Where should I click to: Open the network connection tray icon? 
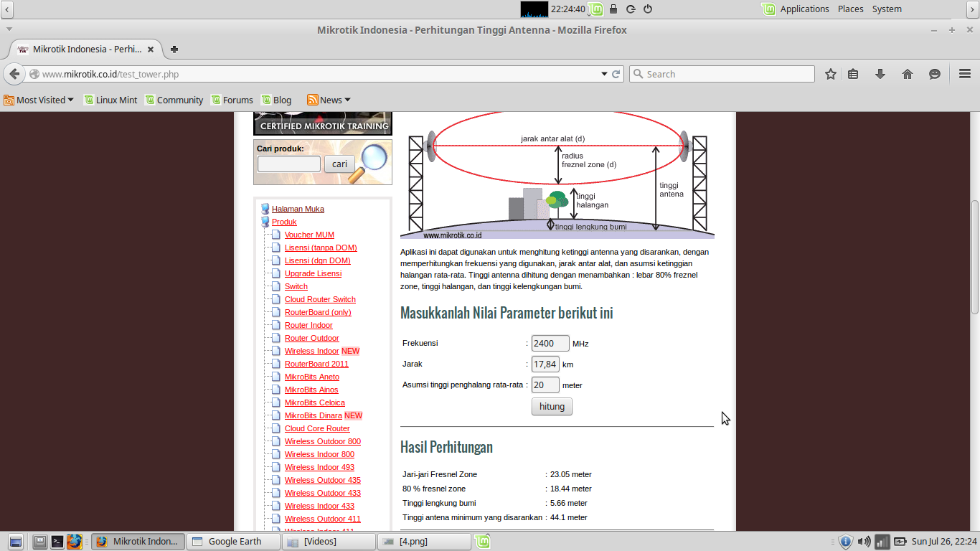[x=882, y=542]
